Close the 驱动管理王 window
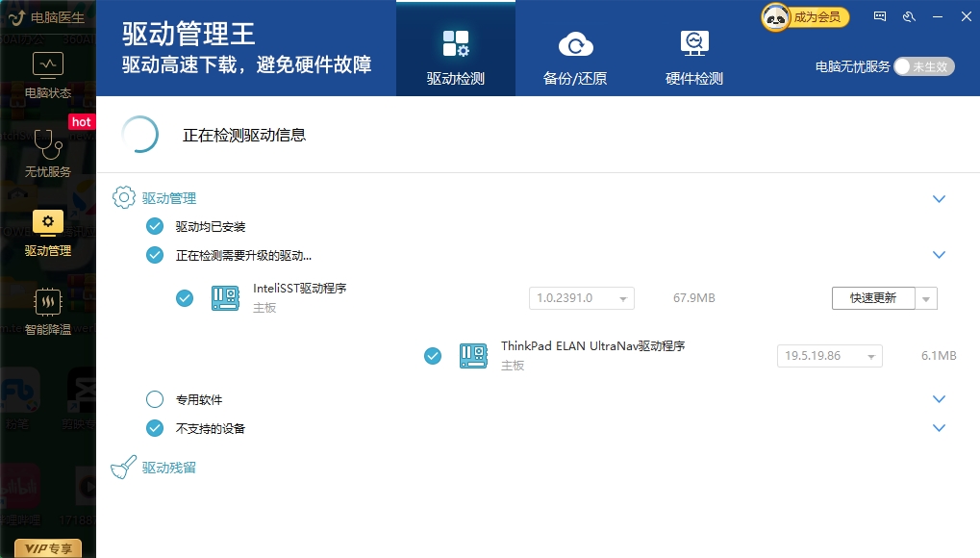 point(967,17)
